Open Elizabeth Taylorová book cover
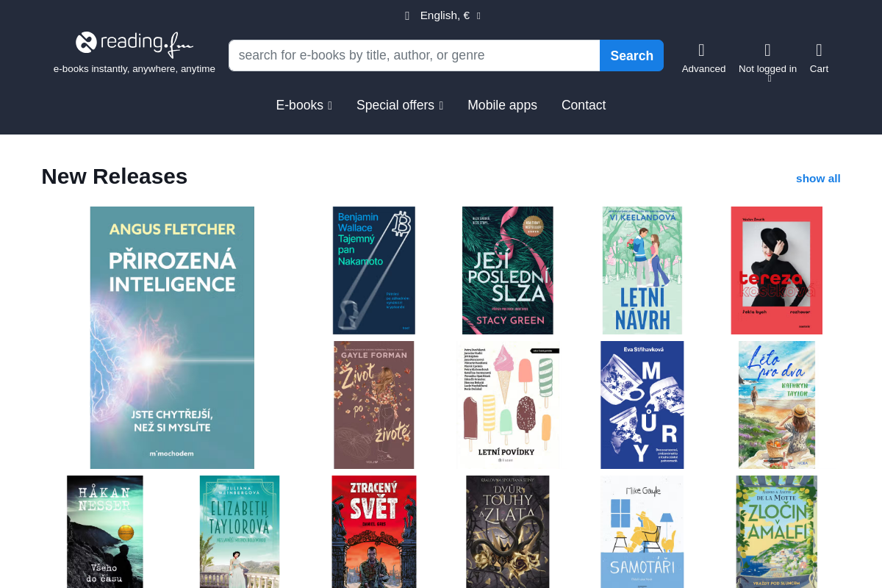882x588 pixels. coord(240,532)
